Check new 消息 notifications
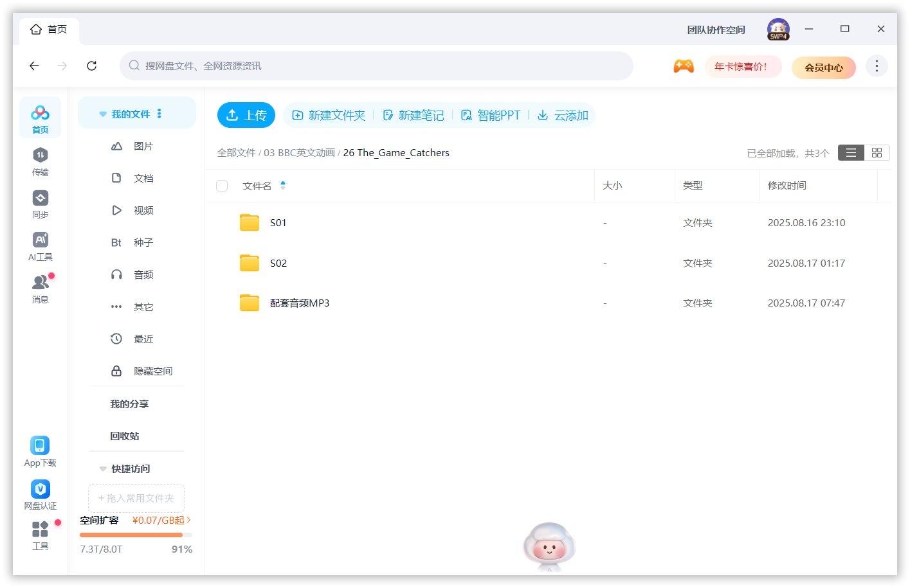910x588 pixels. point(40,288)
